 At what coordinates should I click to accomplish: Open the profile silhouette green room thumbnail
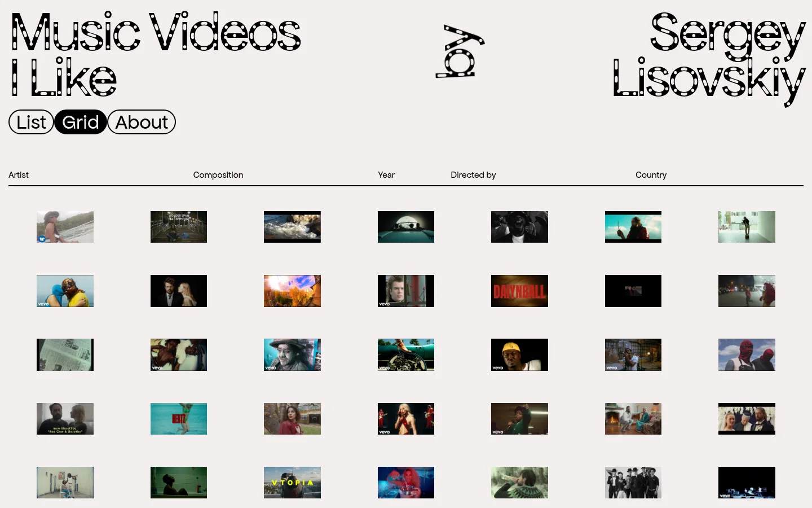179,483
